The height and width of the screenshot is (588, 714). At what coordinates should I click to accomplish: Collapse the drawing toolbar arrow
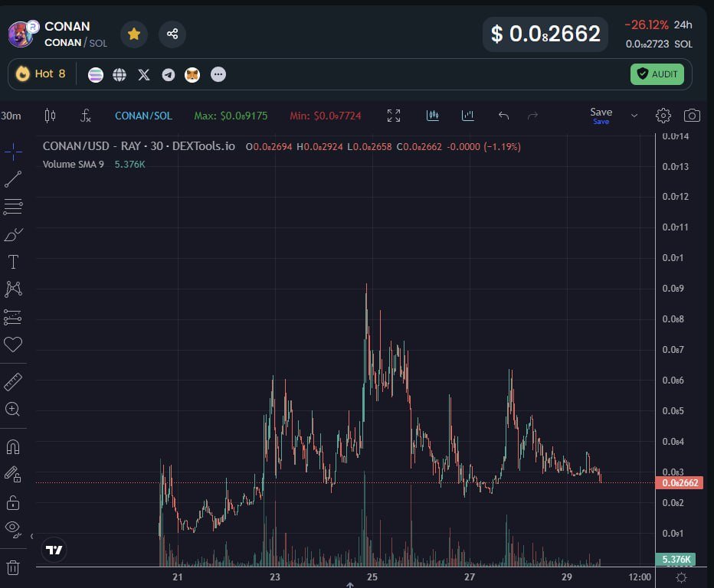[31, 537]
